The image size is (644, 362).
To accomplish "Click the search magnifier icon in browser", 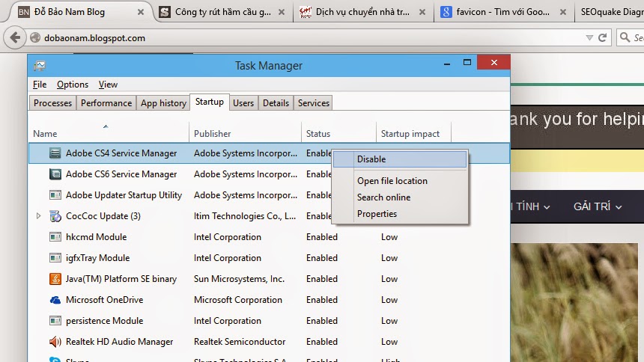I will tap(625, 37).
